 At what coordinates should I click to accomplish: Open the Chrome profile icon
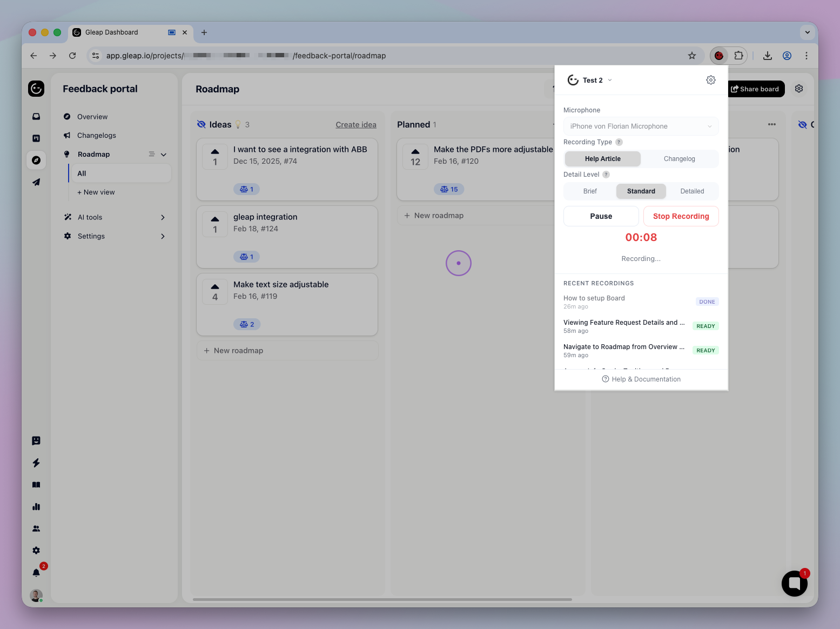pos(787,55)
